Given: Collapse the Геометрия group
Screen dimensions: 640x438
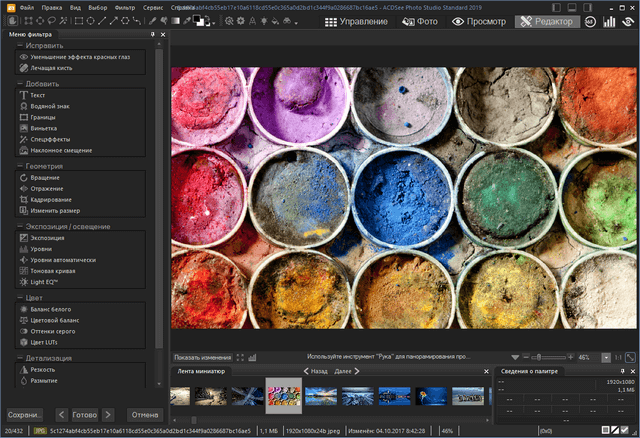Looking at the screenshot, I should 20,166.
